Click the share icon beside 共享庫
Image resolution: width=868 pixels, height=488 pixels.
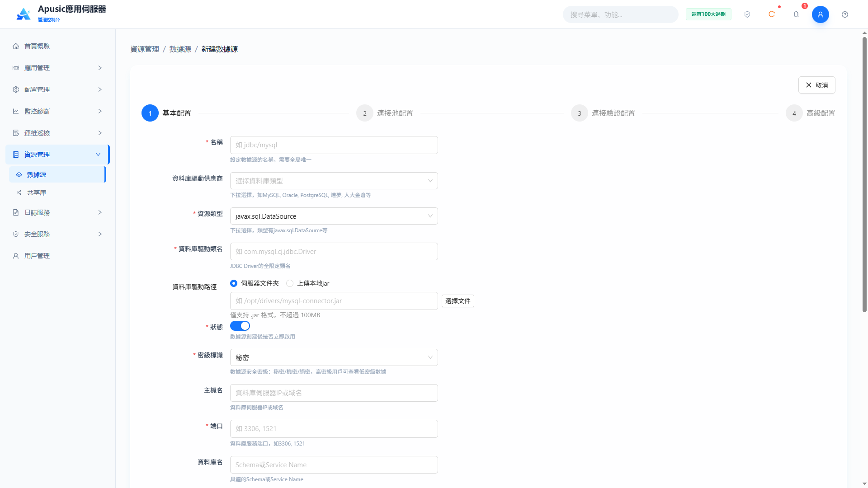(x=19, y=192)
